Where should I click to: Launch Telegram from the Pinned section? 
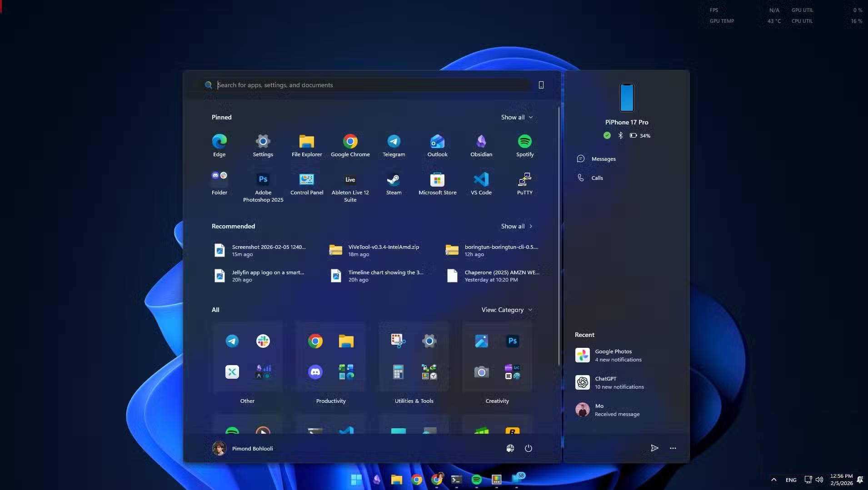[394, 146]
